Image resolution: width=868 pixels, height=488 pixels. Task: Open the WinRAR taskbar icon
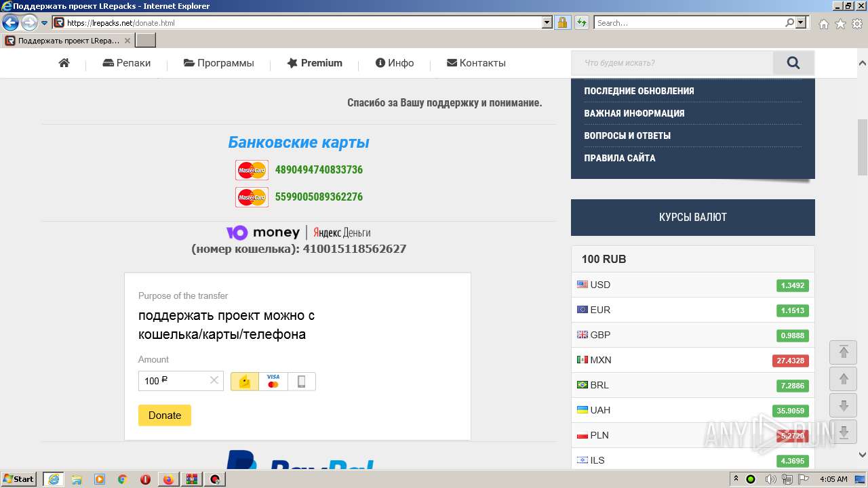[191, 479]
